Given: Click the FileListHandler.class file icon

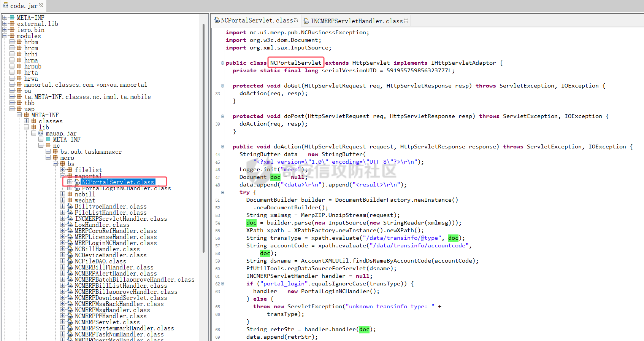Looking at the screenshot, I should point(70,212).
